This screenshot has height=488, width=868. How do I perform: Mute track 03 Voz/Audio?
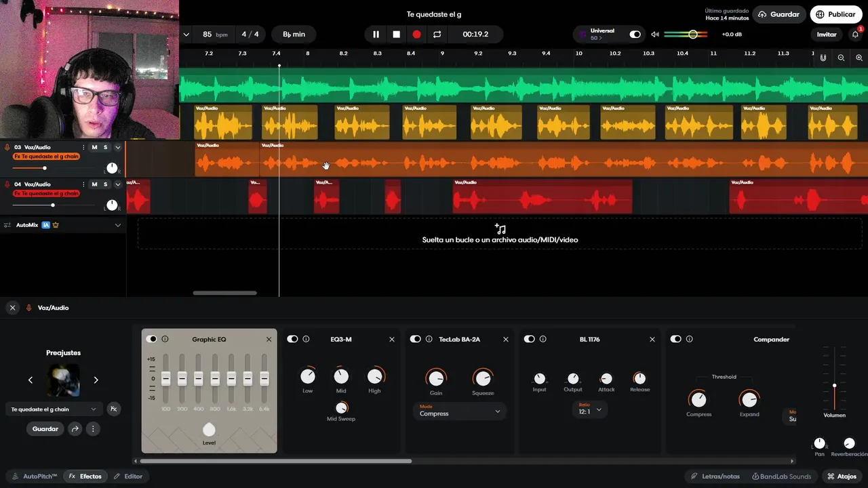(x=94, y=147)
